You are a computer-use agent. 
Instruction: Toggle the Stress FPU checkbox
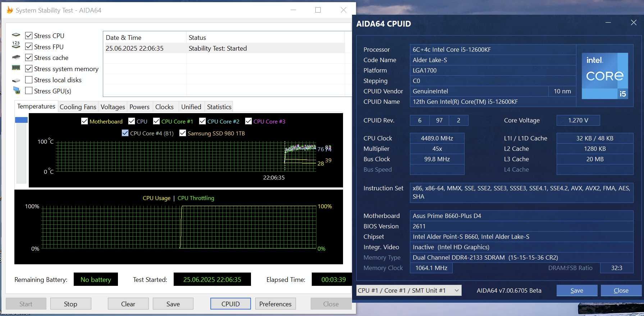click(x=29, y=47)
